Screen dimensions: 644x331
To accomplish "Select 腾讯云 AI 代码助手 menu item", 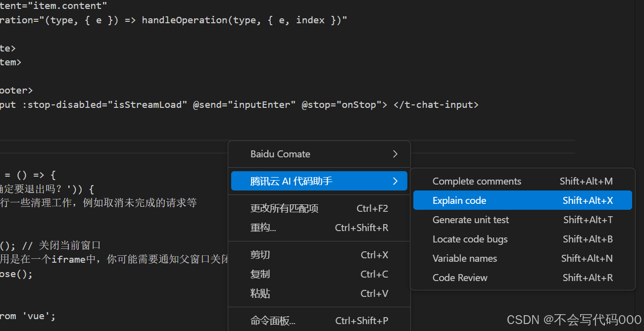I will (x=319, y=181).
